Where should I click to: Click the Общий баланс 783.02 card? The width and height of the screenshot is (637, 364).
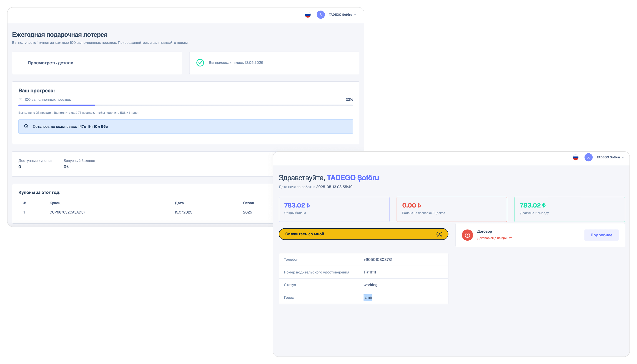[334, 209]
